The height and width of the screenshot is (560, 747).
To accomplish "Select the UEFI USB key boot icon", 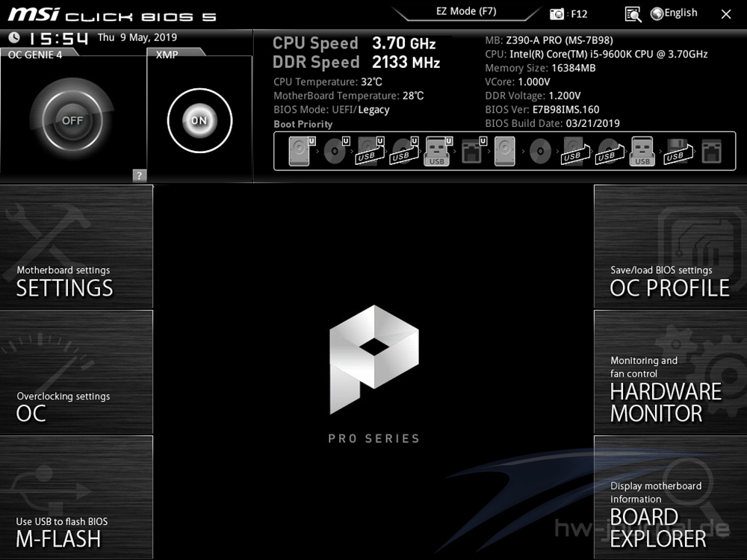I will pyautogui.click(x=438, y=152).
